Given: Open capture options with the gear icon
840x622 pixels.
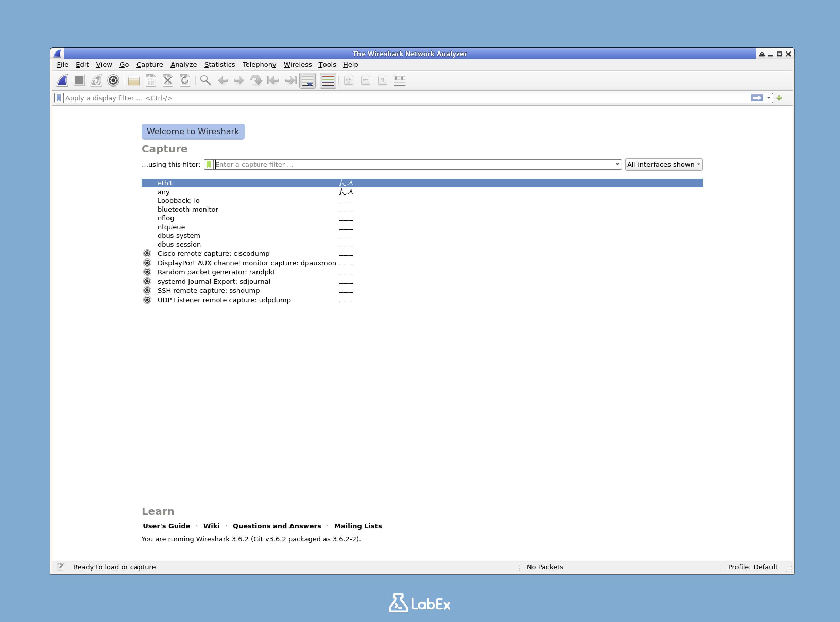Looking at the screenshot, I should [x=113, y=80].
